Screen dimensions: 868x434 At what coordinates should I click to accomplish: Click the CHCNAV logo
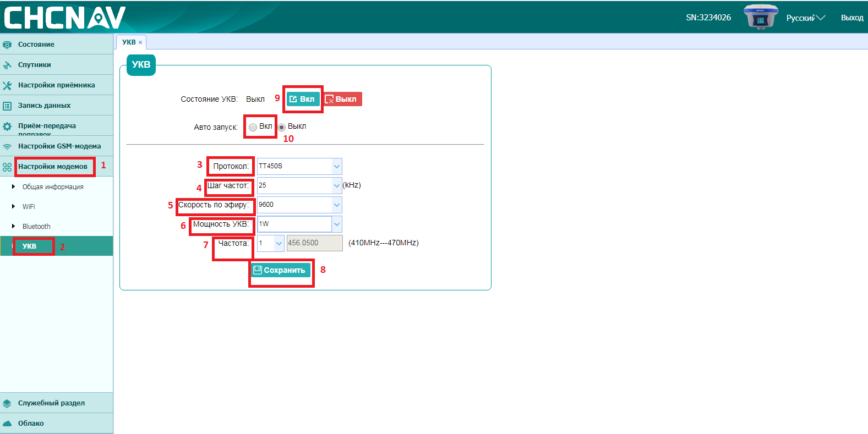(65, 18)
